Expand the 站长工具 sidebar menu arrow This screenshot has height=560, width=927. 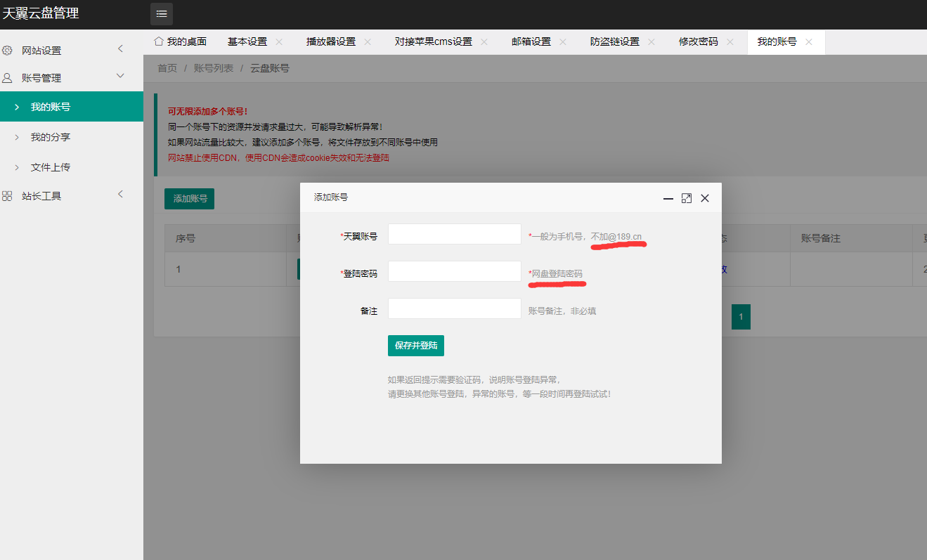tap(120, 194)
